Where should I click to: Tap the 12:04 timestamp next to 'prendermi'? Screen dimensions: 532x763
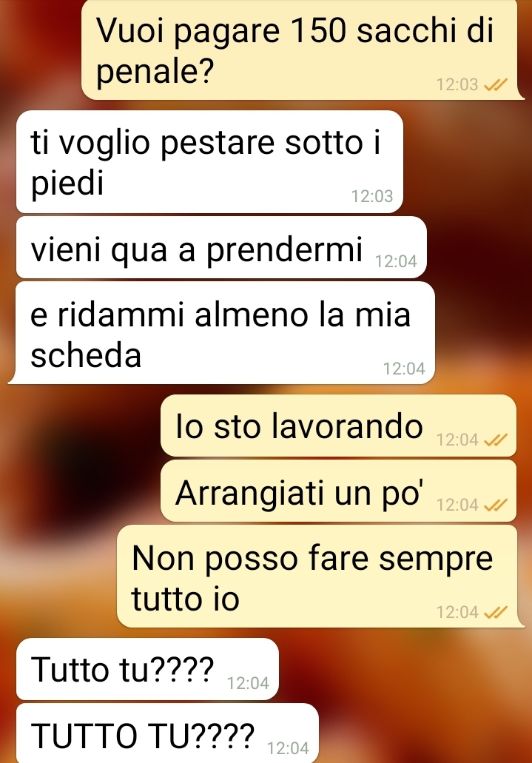[396, 262]
